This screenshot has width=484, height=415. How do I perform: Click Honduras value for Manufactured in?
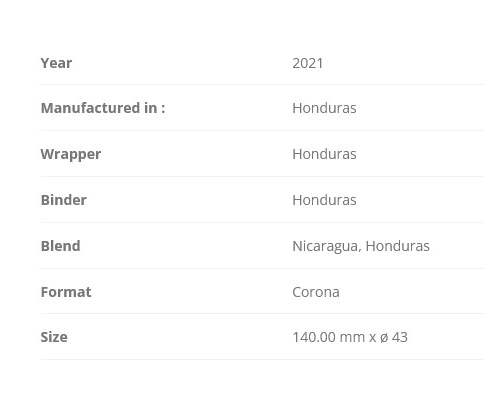(324, 108)
